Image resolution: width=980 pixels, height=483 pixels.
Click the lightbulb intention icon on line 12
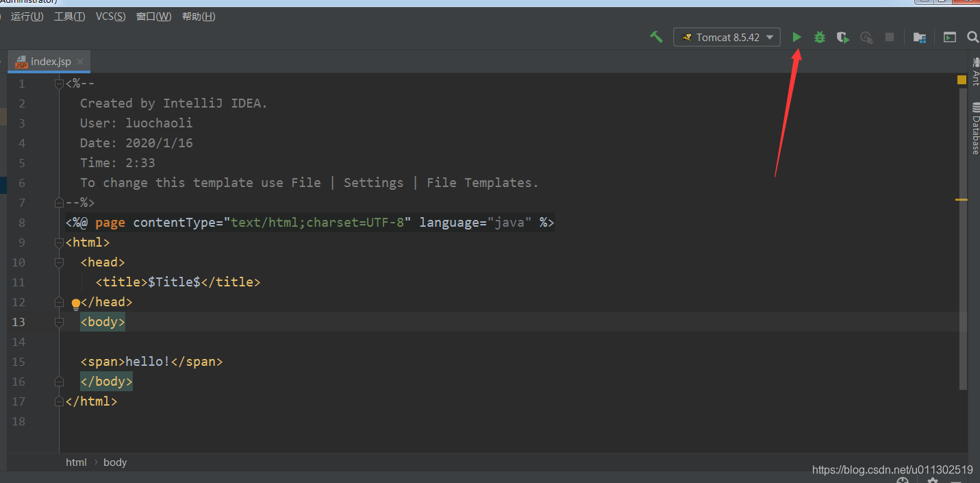76,304
